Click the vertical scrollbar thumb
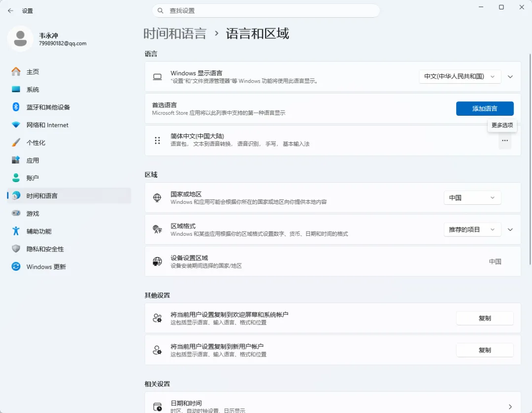532x413 pixels. point(530,159)
